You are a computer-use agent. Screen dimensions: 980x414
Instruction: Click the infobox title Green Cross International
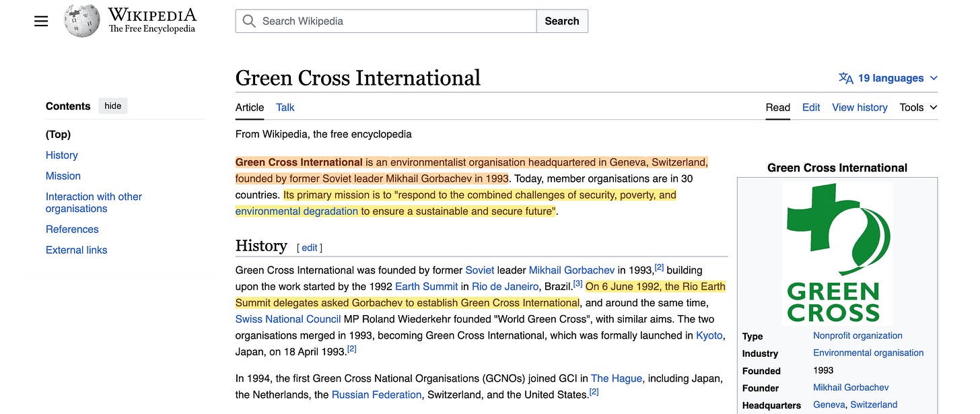tap(837, 168)
